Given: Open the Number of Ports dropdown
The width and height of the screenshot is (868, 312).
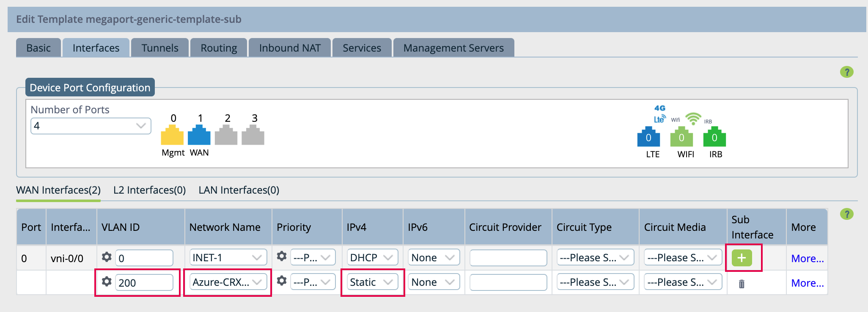Looking at the screenshot, I should point(91,126).
